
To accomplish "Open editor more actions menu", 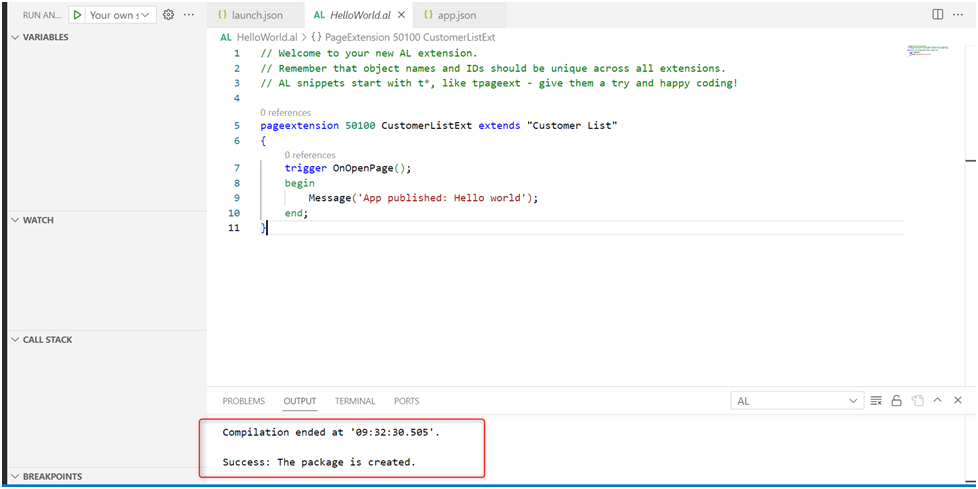I will (x=958, y=15).
